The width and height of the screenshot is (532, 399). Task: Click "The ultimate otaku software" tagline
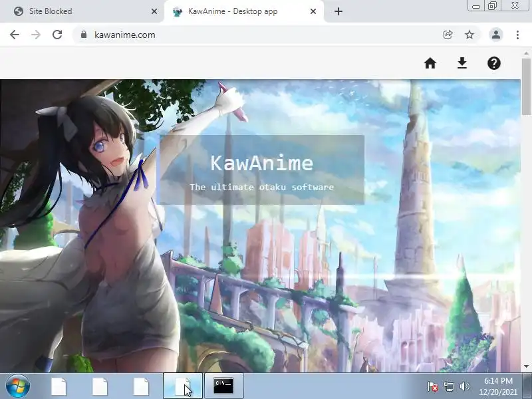[261, 187]
